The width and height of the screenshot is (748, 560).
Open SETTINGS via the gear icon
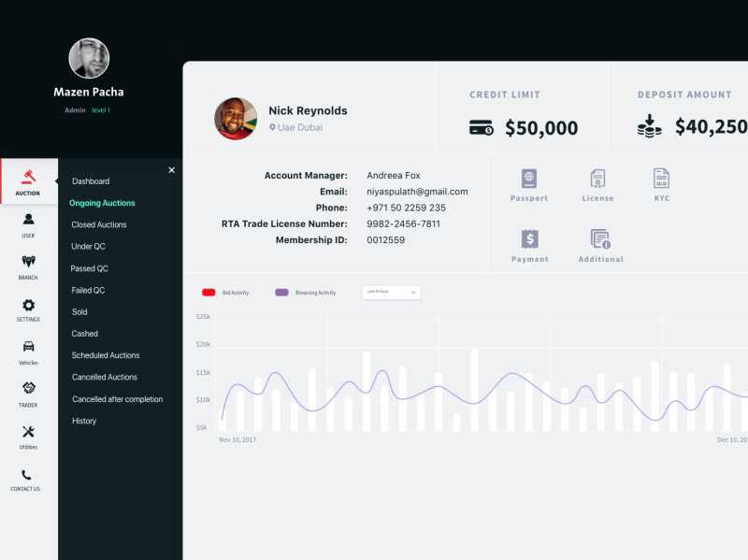27,306
